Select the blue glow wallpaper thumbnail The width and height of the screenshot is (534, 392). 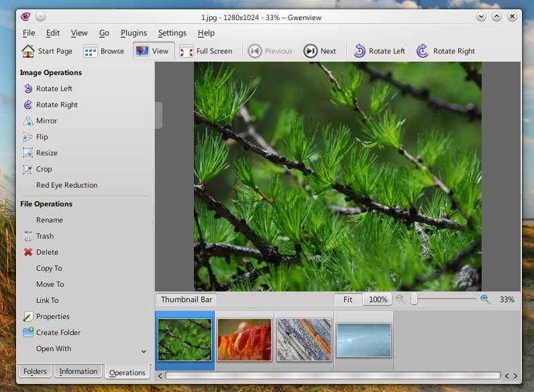coord(364,340)
